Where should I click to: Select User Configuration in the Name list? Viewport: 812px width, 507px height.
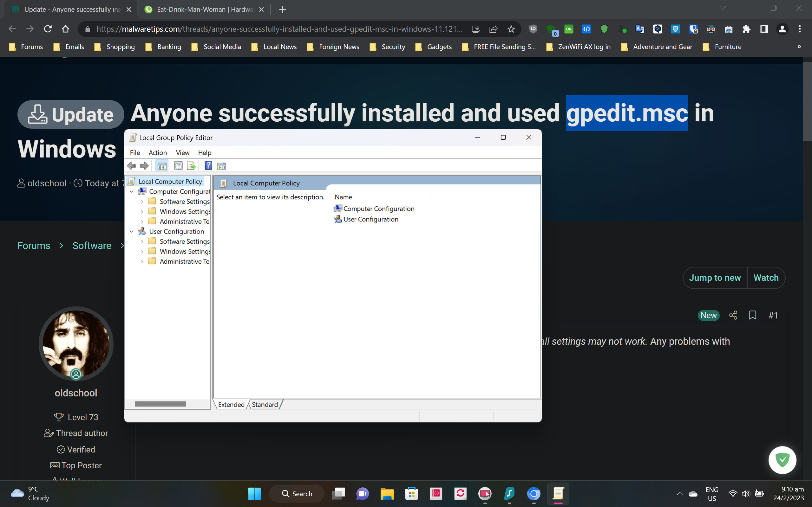pos(370,219)
